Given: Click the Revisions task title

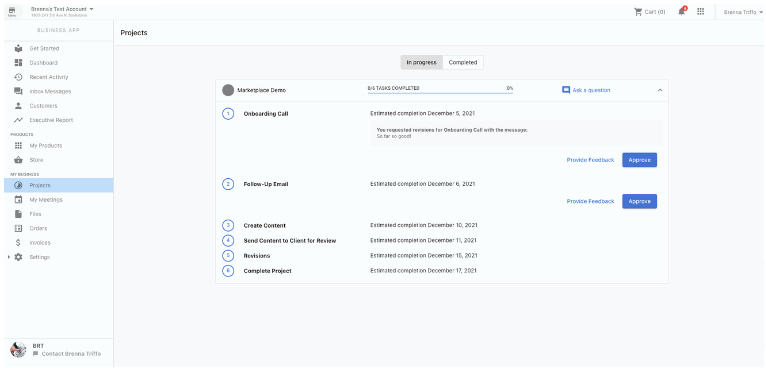Looking at the screenshot, I should pyautogui.click(x=257, y=256).
